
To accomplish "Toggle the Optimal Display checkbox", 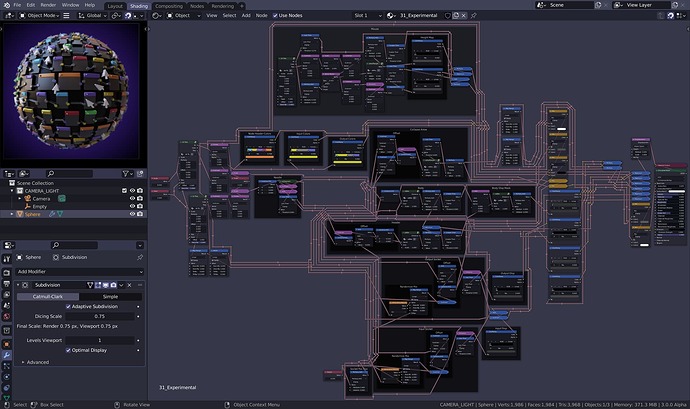I will 68,350.
